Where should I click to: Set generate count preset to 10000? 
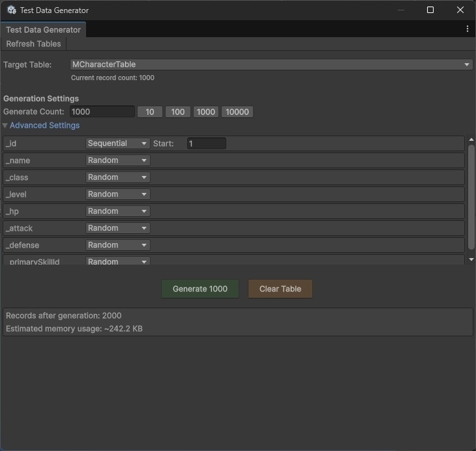coord(237,111)
